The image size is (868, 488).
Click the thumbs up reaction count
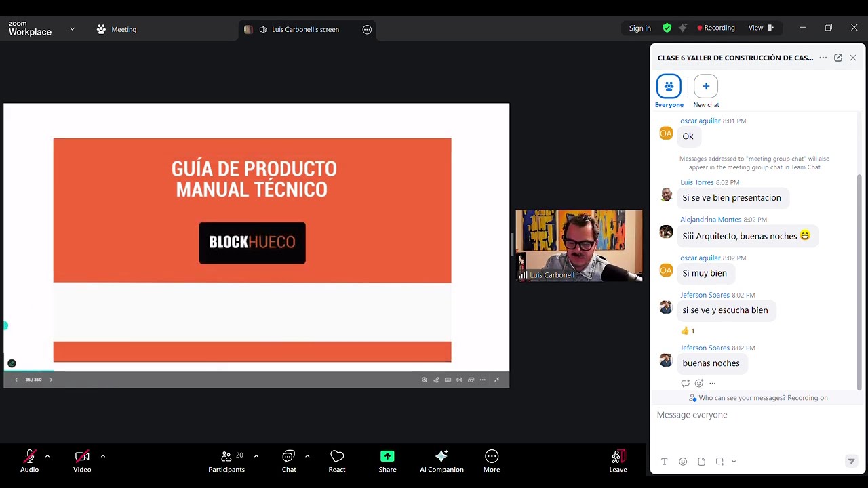click(688, 331)
